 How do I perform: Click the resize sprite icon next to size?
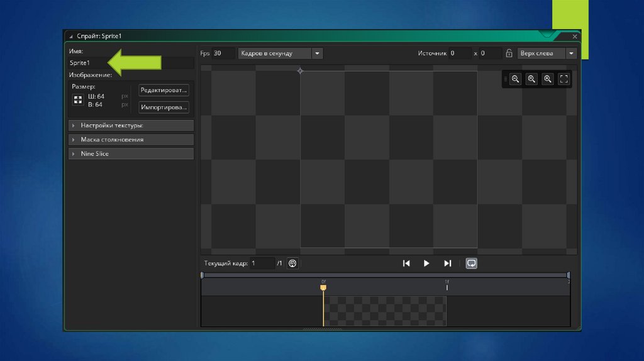pyautogui.click(x=78, y=100)
